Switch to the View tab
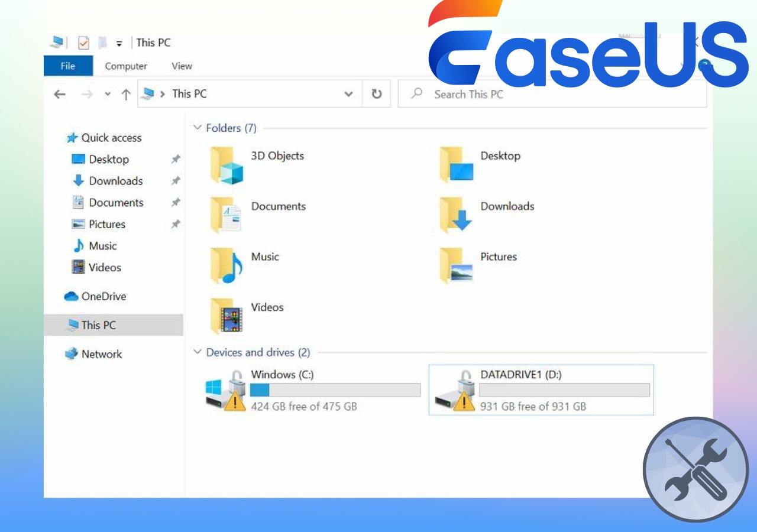This screenshot has height=532, width=757. 182,66
